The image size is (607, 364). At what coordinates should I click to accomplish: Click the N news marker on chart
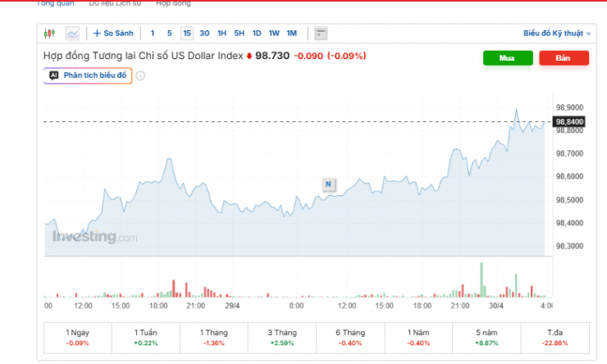[328, 184]
